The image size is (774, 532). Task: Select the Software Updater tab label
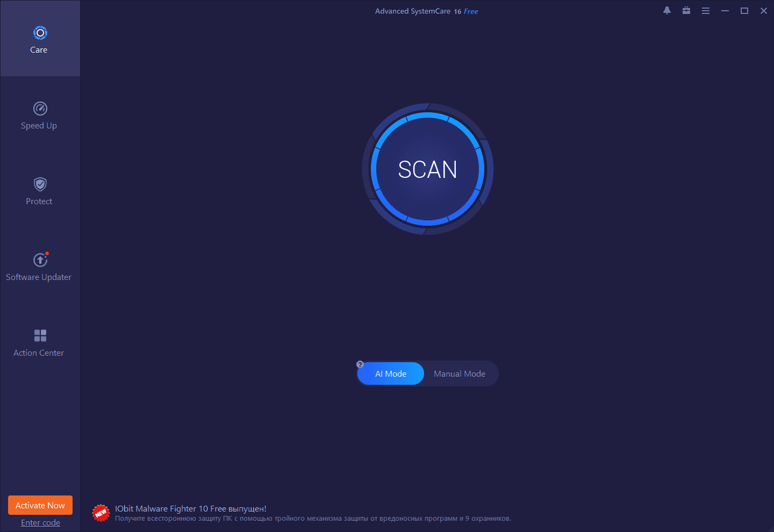click(x=39, y=277)
